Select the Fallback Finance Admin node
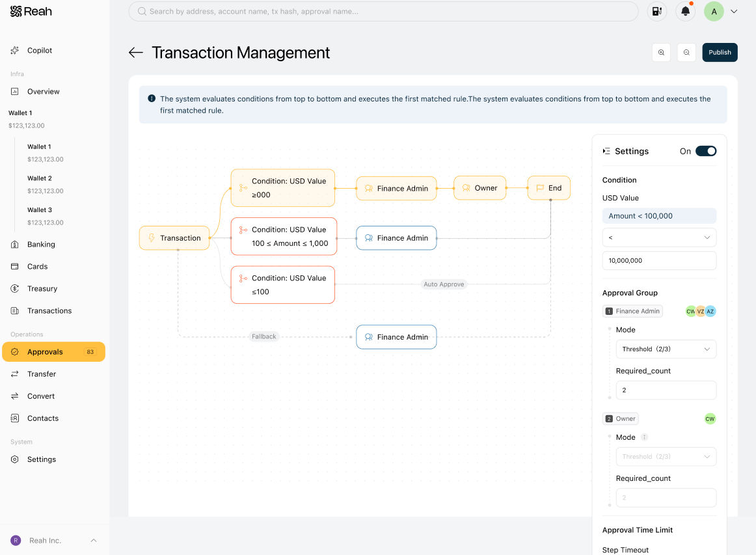The width and height of the screenshot is (756, 555). [396, 337]
